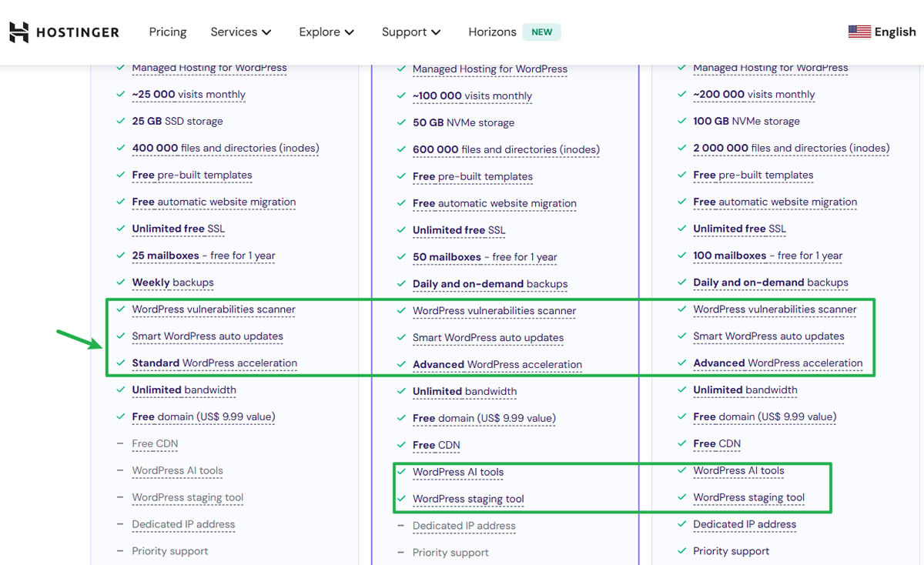Click 'Advanced WordPress acceleration' in the right plan
This screenshot has height=565, width=924.
tap(778, 364)
